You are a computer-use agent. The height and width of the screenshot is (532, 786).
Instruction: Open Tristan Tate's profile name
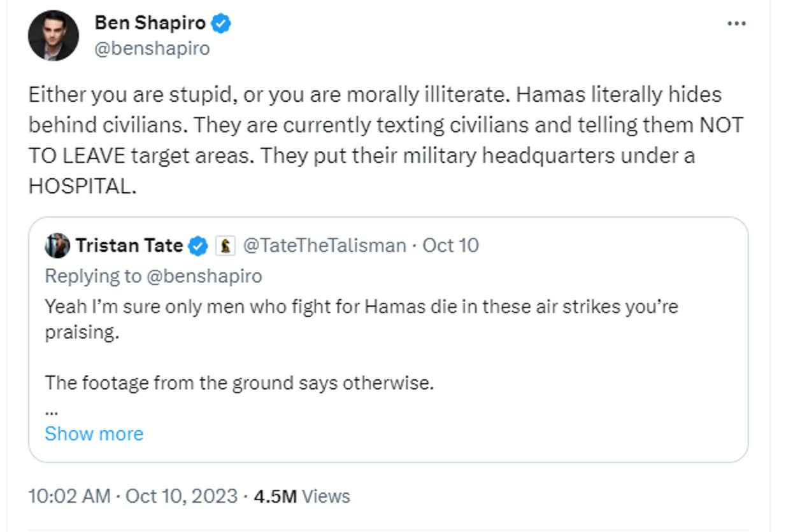point(129,246)
